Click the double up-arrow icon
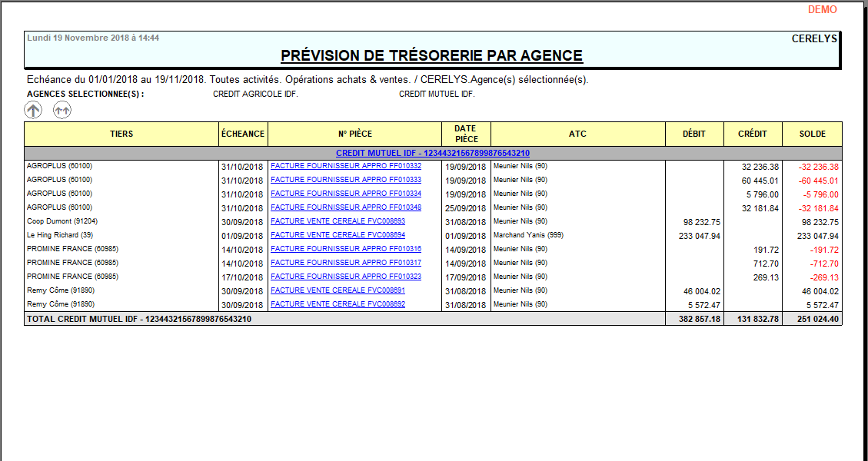The image size is (868, 461). coord(62,110)
